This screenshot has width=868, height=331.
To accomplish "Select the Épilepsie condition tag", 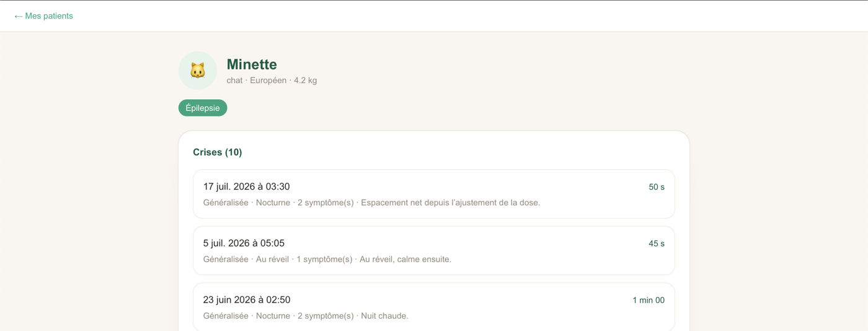I will click(203, 108).
